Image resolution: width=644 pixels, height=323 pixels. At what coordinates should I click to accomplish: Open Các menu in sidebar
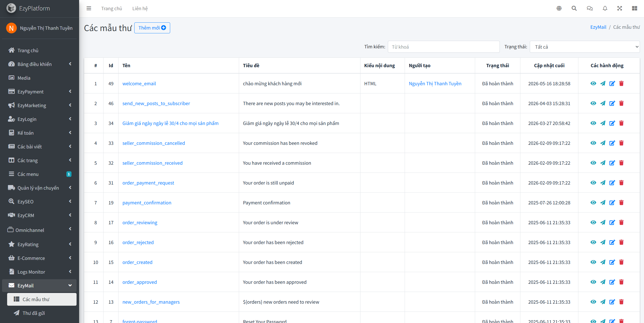39,174
